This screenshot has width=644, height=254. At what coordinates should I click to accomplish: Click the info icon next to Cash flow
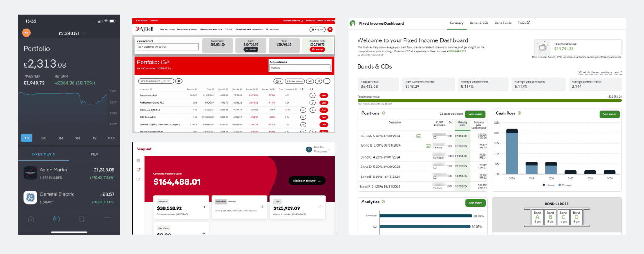pyautogui.click(x=519, y=113)
